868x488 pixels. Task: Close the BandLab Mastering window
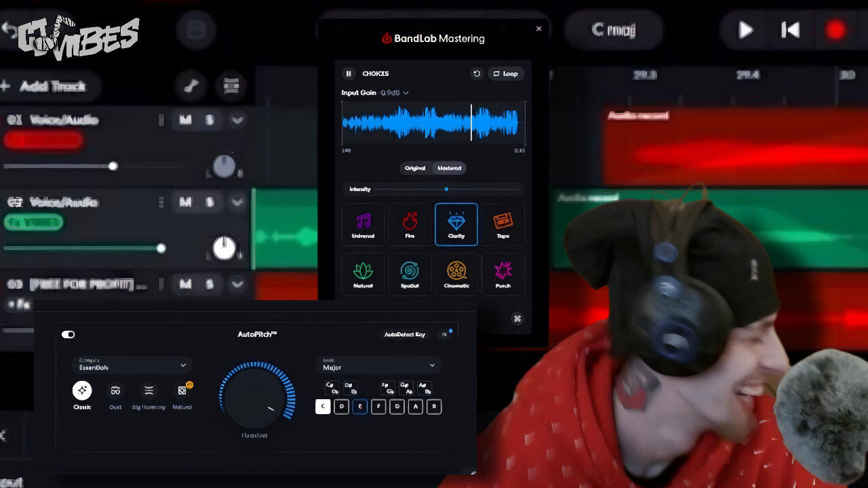pyautogui.click(x=539, y=28)
